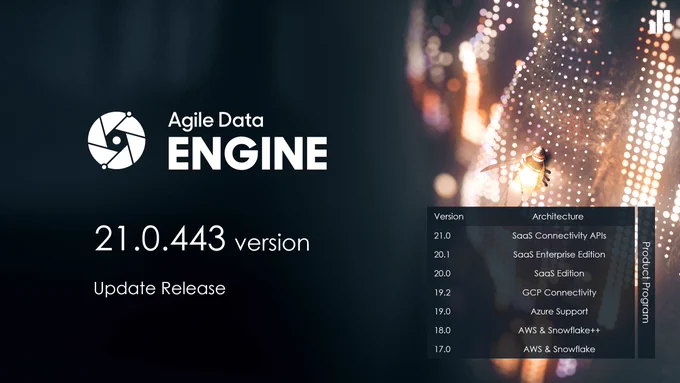Viewport: 680px width, 383px height.
Task: Click the "SaaS Edition" table cell
Action: point(559,273)
